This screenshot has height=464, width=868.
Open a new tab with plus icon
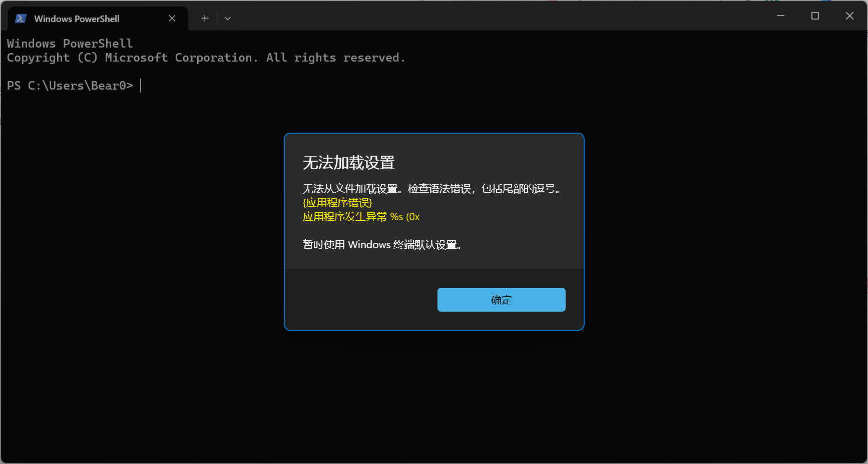(205, 19)
